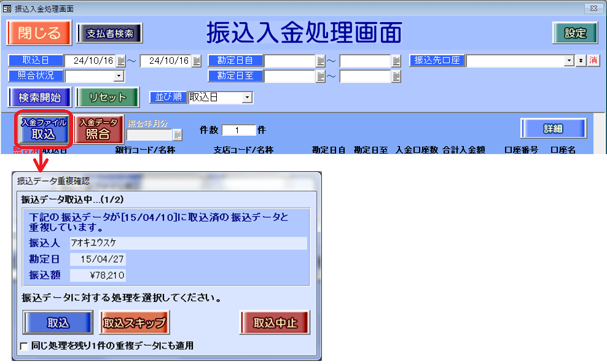Screen dimensions: 607x364
Task: Click 取込スキップ in the duplicate dialog
Action: 134,323
